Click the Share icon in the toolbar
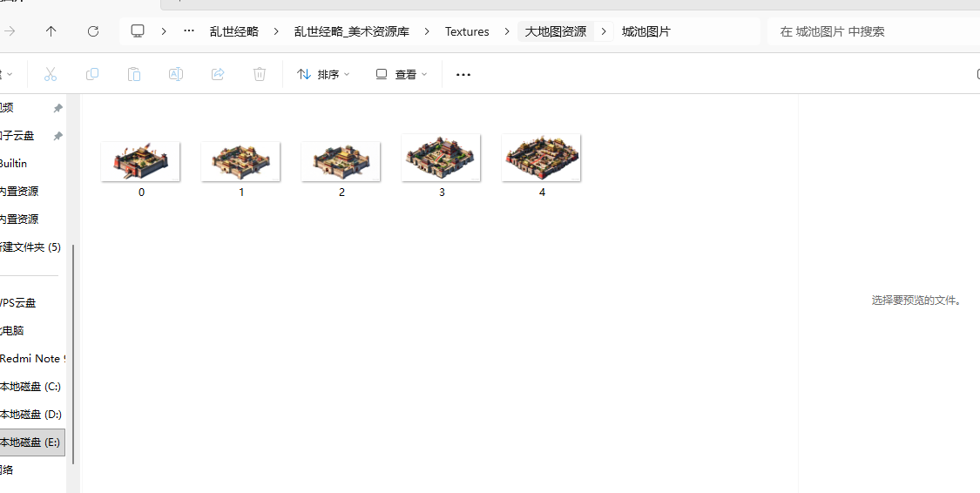980x493 pixels. [218, 74]
